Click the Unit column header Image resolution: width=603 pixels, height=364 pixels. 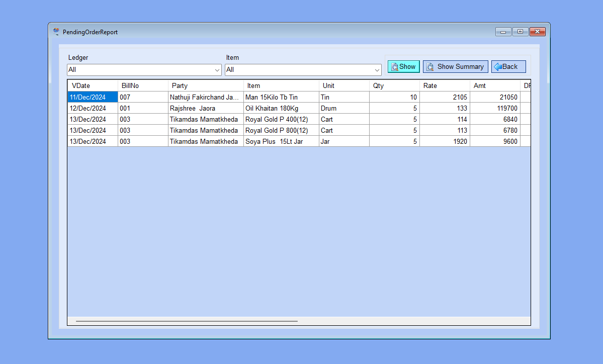[x=344, y=85]
